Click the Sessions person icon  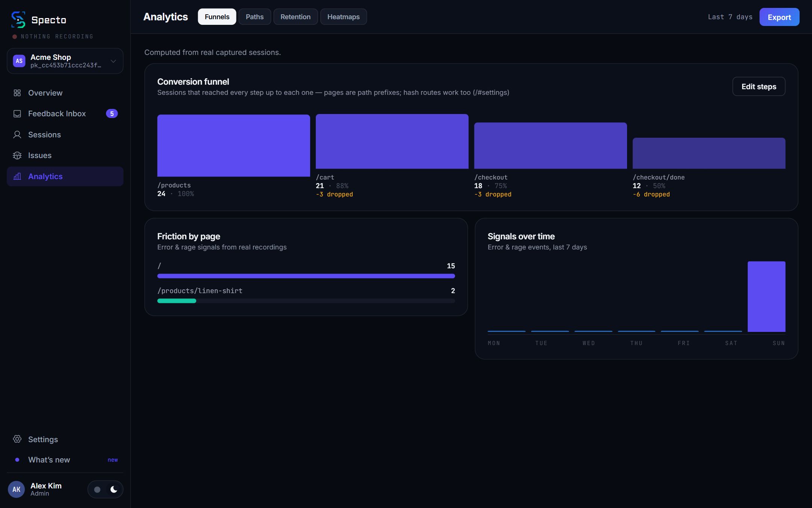tap(17, 135)
